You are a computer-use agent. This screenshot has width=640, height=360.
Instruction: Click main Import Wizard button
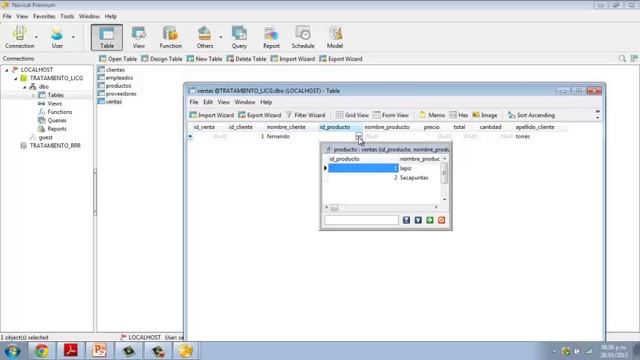click(293, 59)
